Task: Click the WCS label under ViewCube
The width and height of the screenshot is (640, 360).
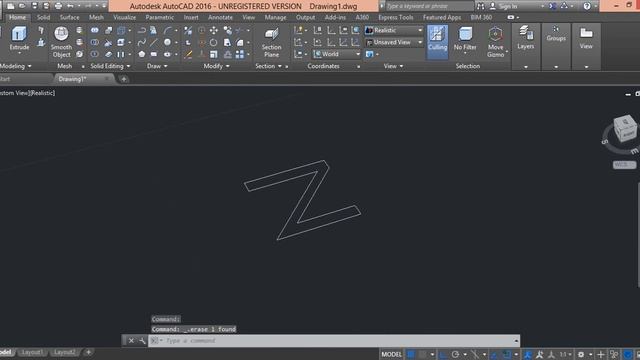Action: (x=624, y=165)
